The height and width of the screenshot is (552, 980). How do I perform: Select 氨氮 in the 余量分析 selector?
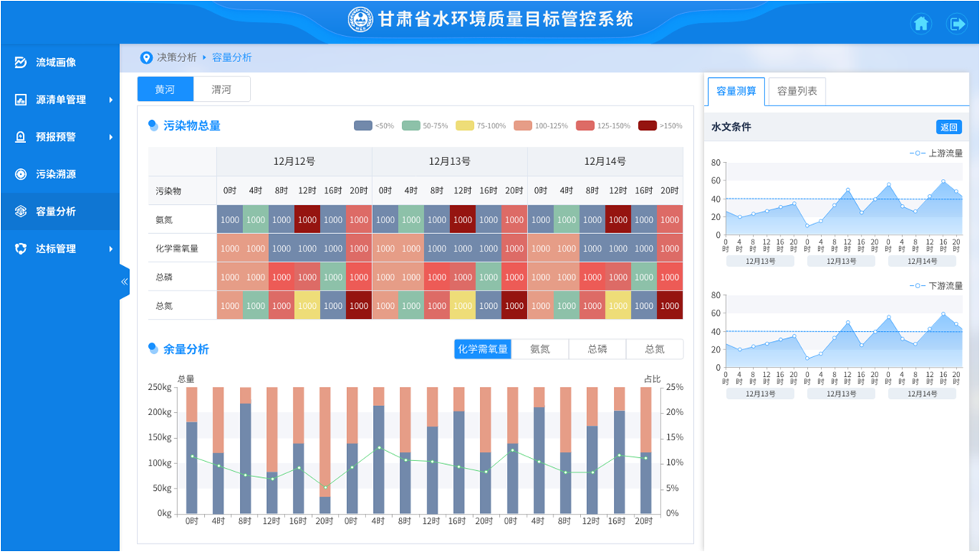click(540, 349)
